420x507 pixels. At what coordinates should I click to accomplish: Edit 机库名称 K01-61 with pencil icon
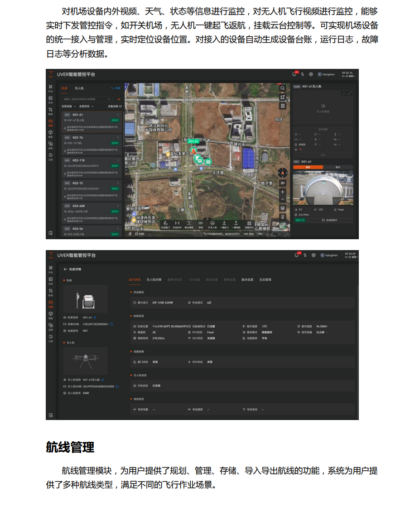pyautogui.click(x=95, y=318)
